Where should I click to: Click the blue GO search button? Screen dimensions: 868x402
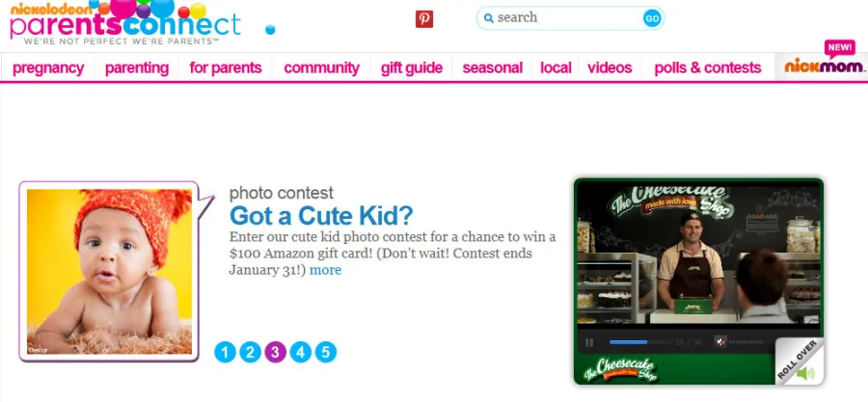pos(652,18)
